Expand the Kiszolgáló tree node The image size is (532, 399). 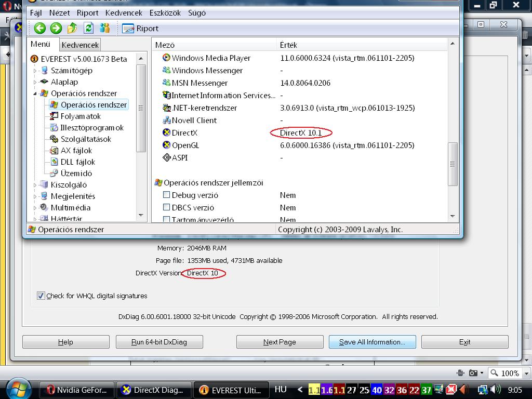pos(35,185)
